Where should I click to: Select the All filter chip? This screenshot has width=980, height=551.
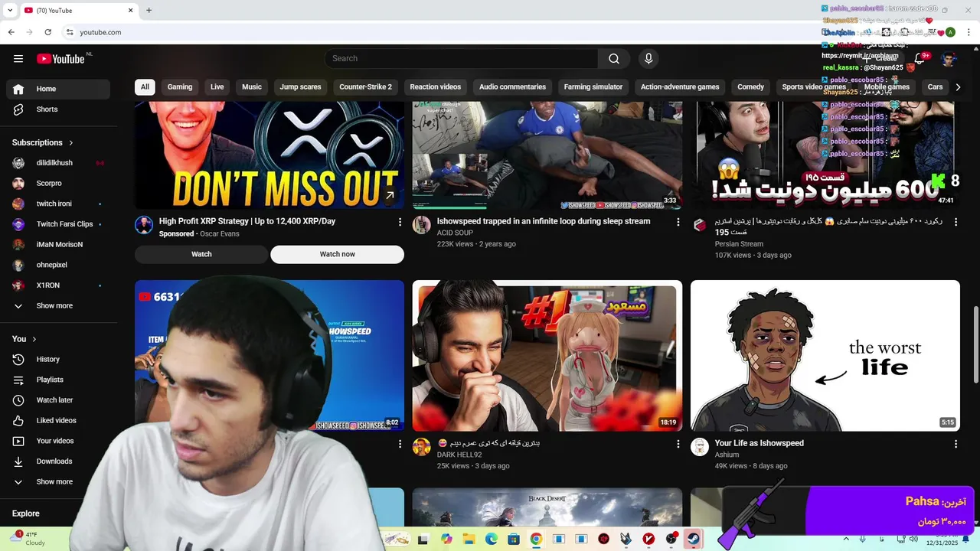pyautogui.click(x=145, y=87)
